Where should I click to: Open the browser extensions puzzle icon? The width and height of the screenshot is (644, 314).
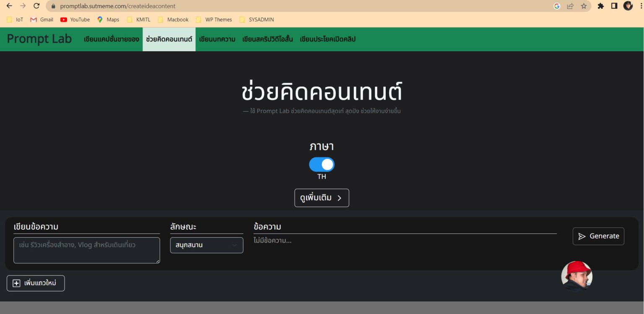coord(600,6)
